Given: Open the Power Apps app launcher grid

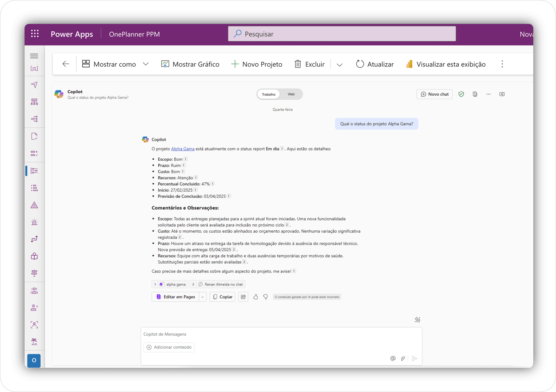Looking at the screenshot, I should point(35,34).
